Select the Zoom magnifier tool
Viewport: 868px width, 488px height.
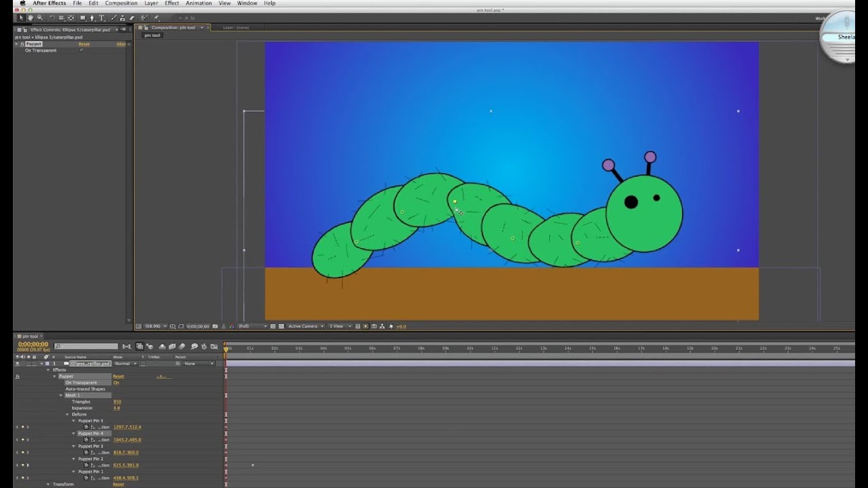tap(40, 18)
